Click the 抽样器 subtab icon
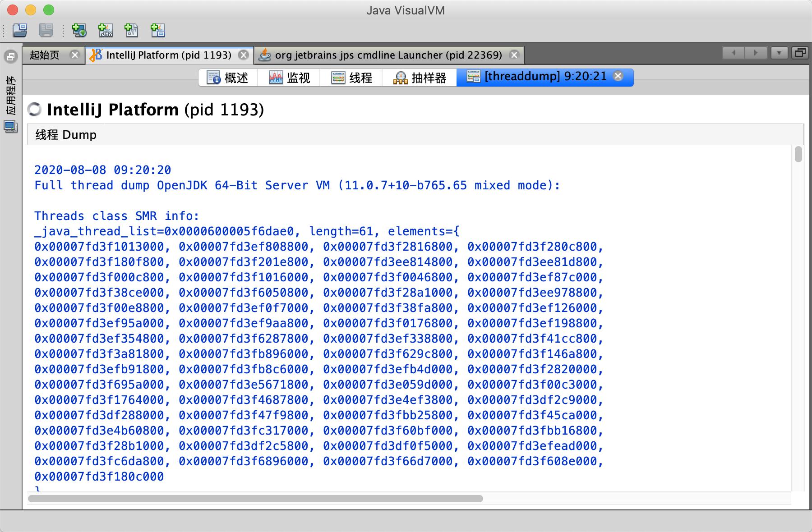Screen dimensions: 812x532 [400, 78]
